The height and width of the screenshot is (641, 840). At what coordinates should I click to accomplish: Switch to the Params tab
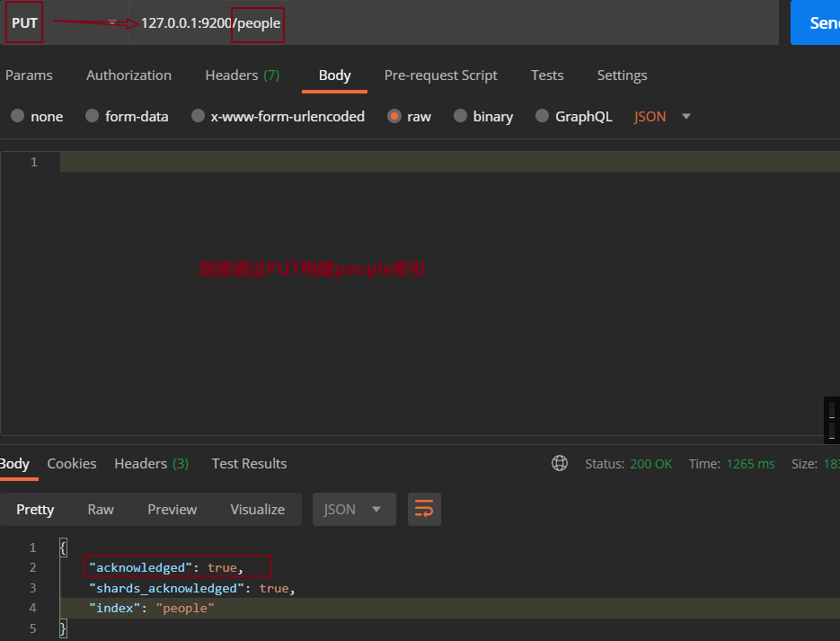click(29, 75)
